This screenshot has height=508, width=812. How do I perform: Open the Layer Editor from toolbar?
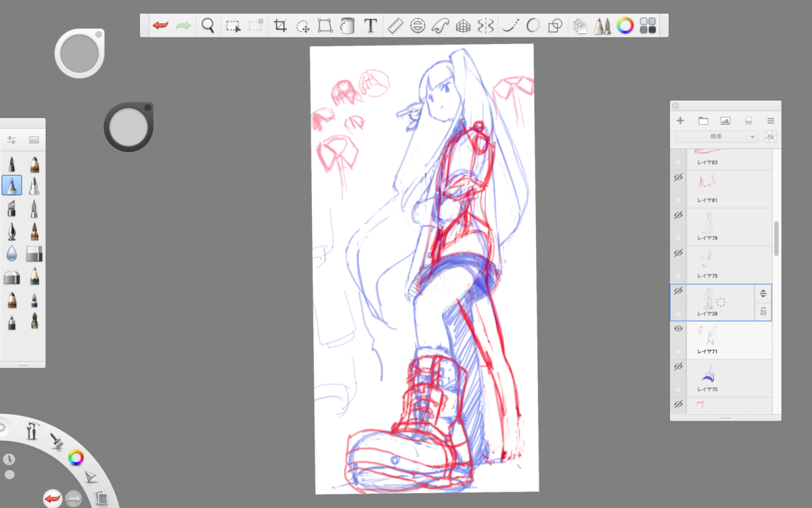point(579,26)
